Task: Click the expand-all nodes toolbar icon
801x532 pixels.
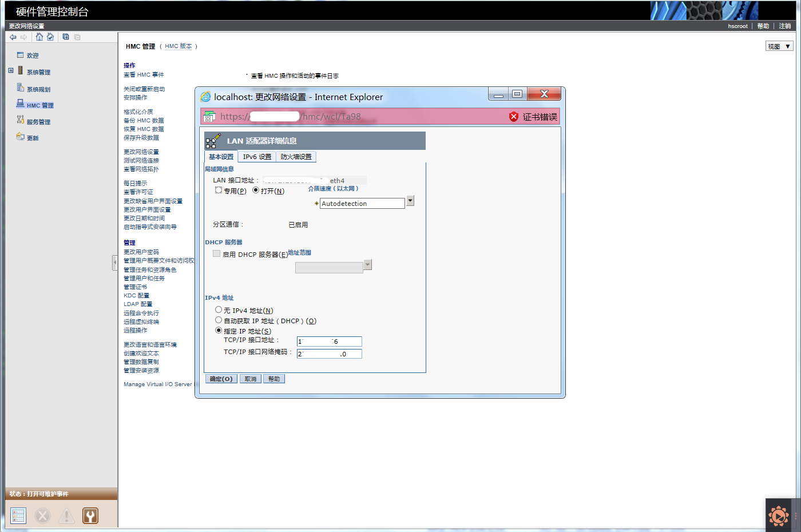Action: pyautogui.click(x=66, y=37)
